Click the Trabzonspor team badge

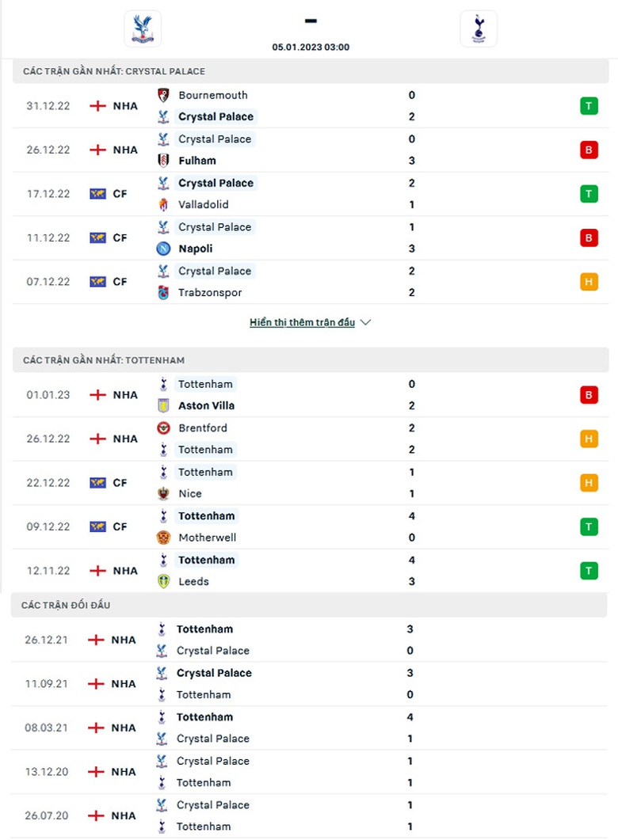click(164, 293)
